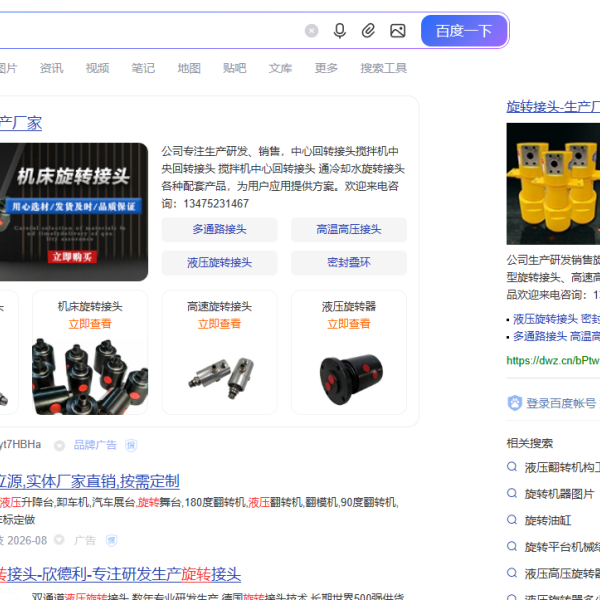Image resolution: width=600 pixels, height=600 pixels.
Task: Search related term 旋转平台机械
Action: tap(562, 547)
